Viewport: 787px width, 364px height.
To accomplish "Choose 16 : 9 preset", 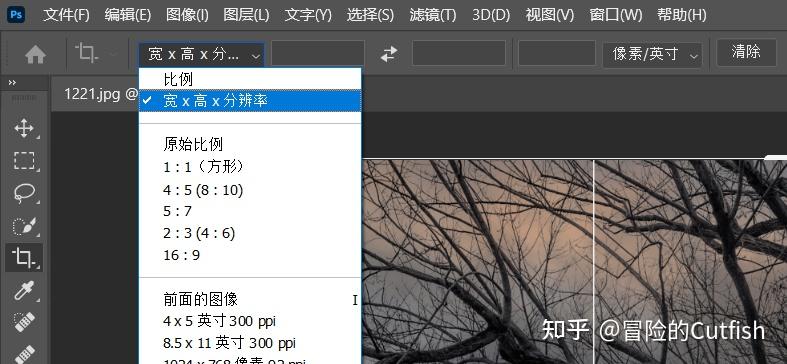I will 250,255.
